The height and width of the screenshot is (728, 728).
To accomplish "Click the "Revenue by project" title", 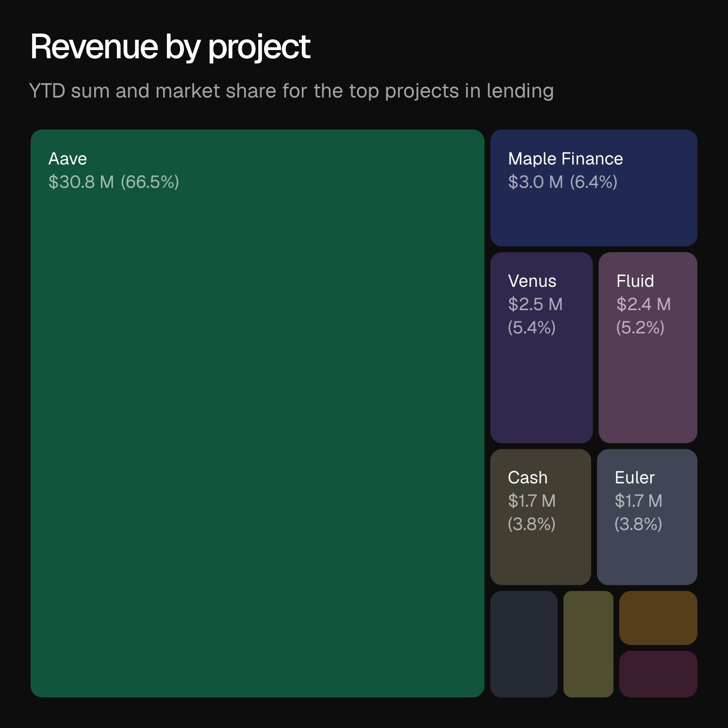I will point(170,47).
